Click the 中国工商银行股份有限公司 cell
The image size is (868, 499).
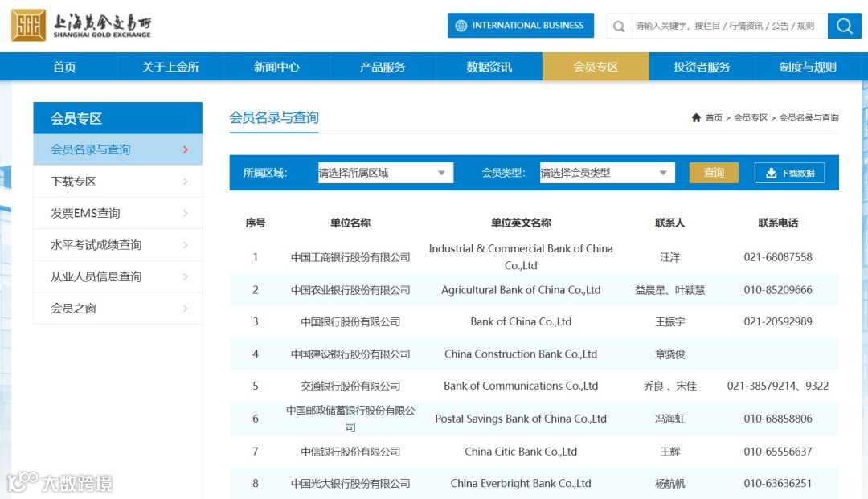350,257
